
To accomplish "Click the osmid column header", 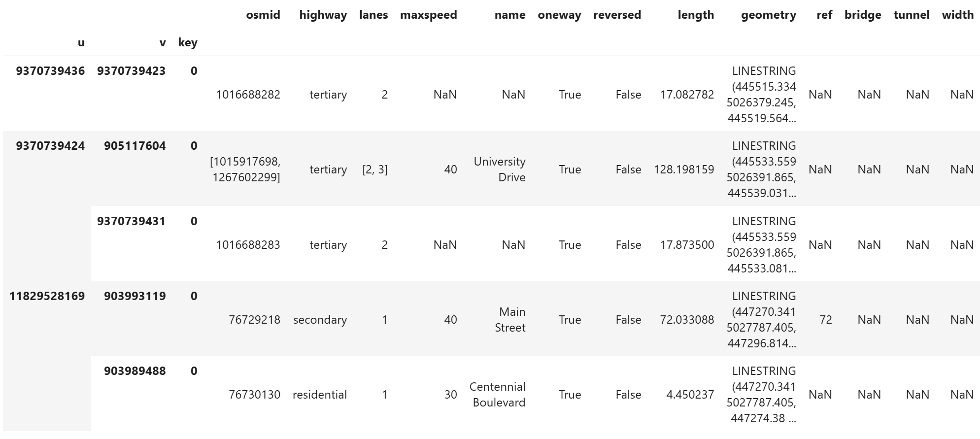I will pyautogui.click(x=263, y=15).
